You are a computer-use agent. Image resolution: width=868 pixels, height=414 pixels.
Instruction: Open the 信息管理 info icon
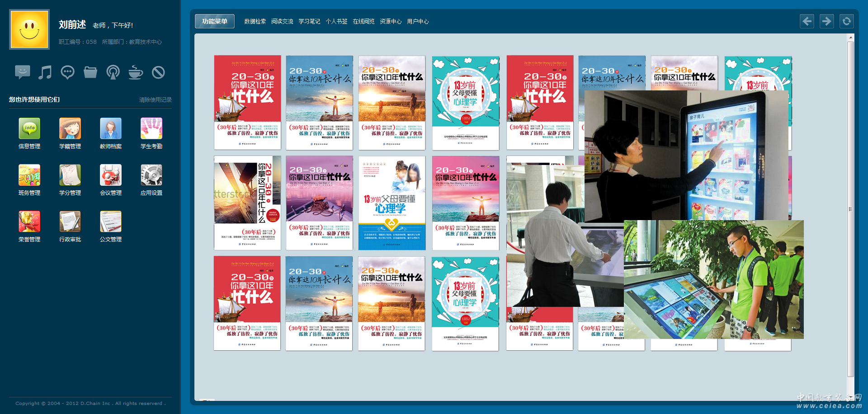[x=29, y=129]
